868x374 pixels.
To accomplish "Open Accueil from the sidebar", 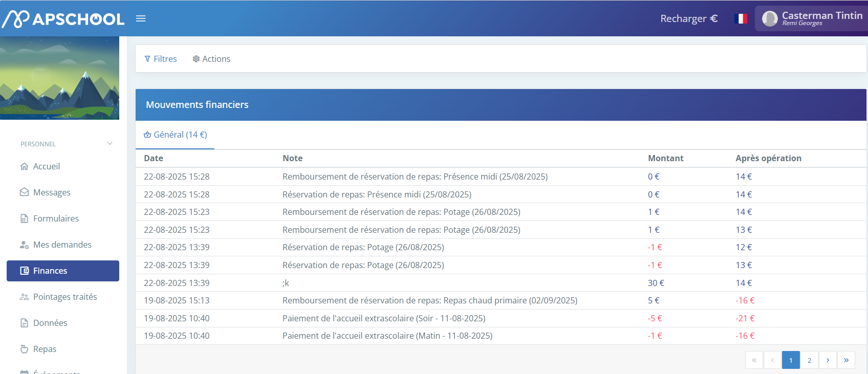I will coord(46,166).
